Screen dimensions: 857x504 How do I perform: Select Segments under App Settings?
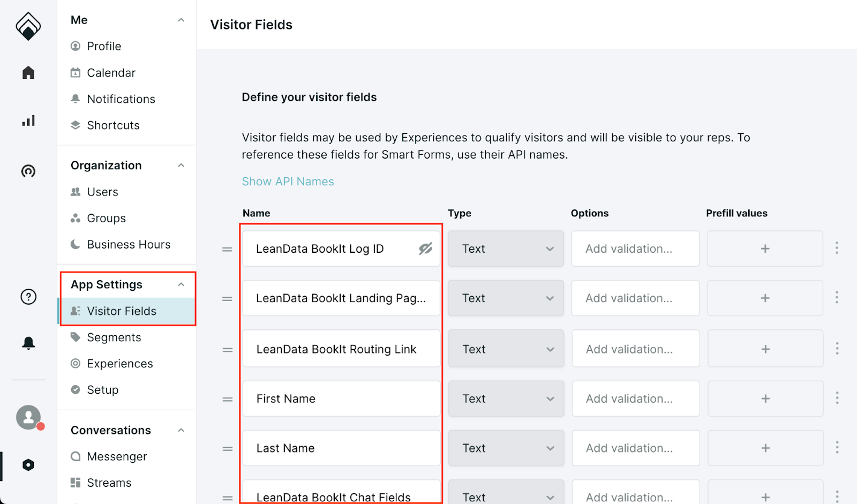[x=114, y=337]
